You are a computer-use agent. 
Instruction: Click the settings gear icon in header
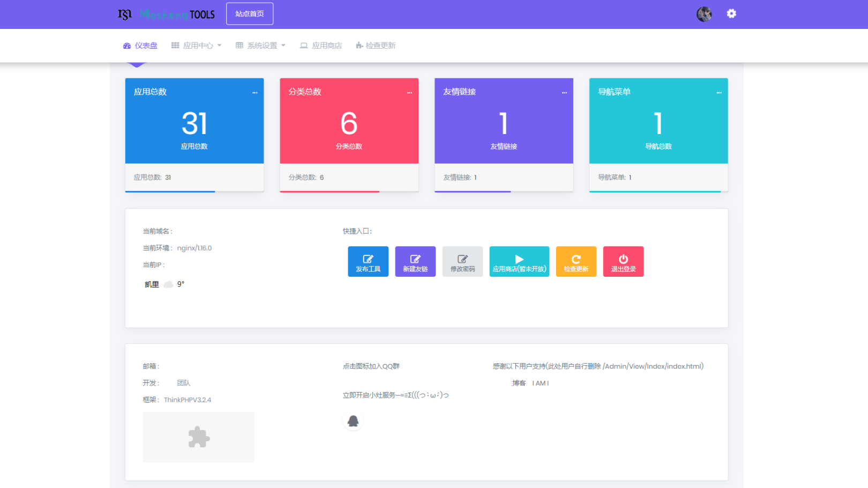pos(731,14)
